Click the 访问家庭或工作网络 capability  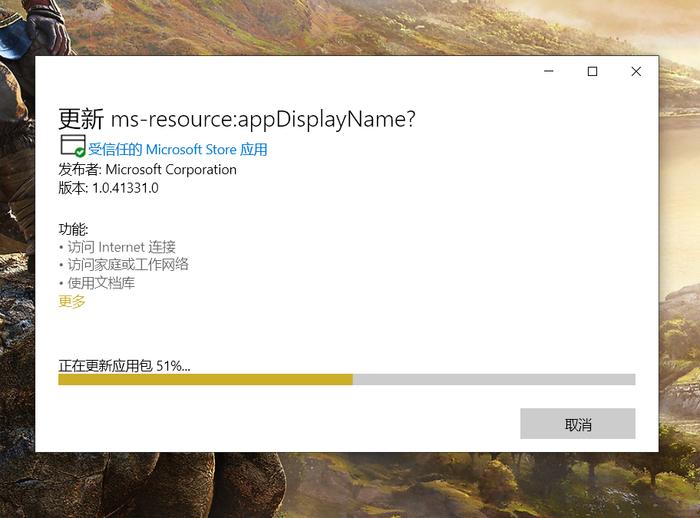click(x=128, y=265)
